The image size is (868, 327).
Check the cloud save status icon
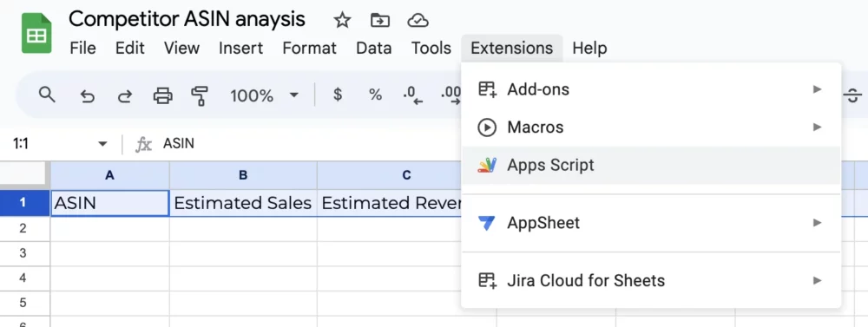coord(418,21)
